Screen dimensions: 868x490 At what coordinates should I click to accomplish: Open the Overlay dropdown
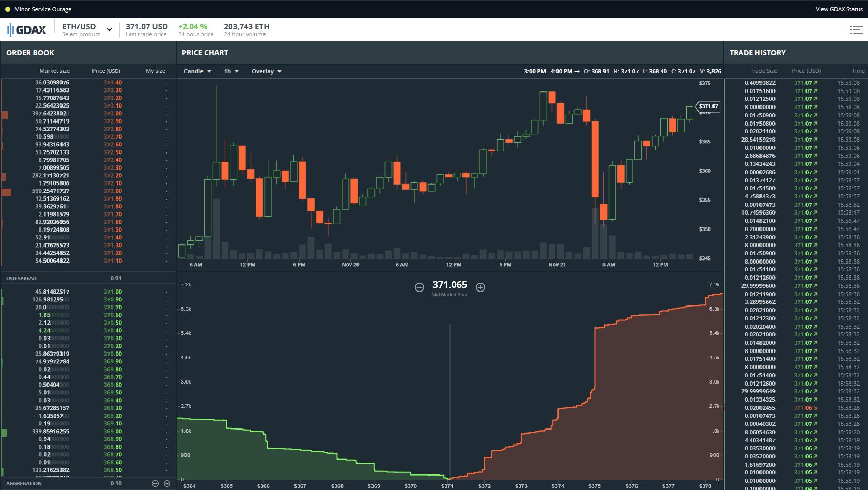(x=266, y=71)
